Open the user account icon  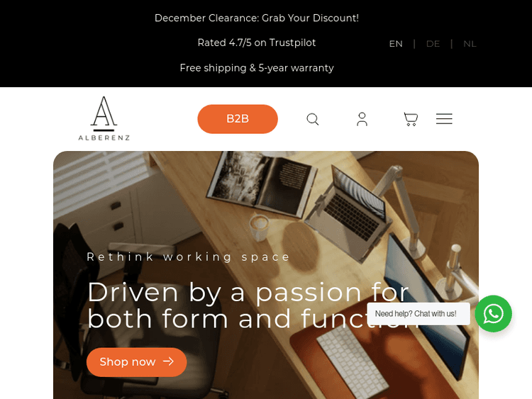click(x=362, y=119)
